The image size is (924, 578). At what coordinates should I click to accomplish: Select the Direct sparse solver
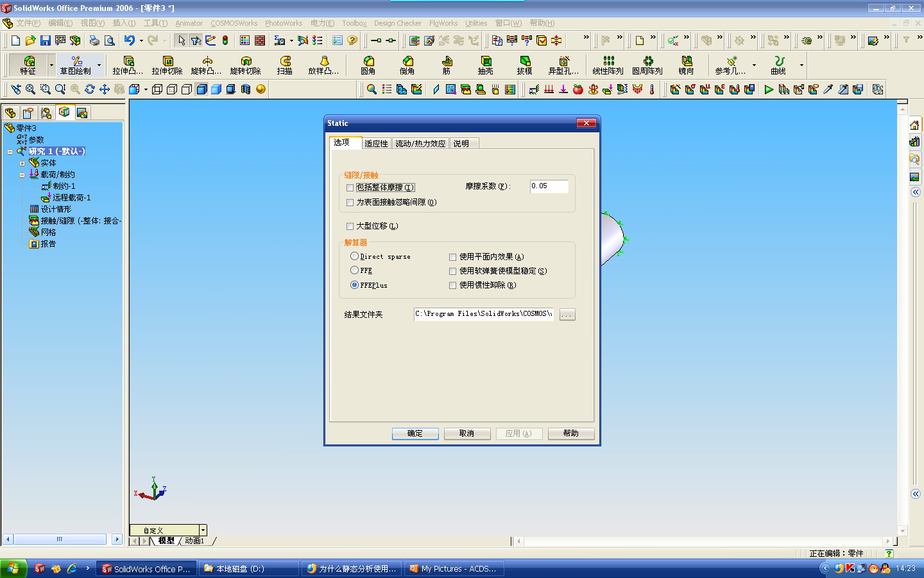[x=354, y=256]
